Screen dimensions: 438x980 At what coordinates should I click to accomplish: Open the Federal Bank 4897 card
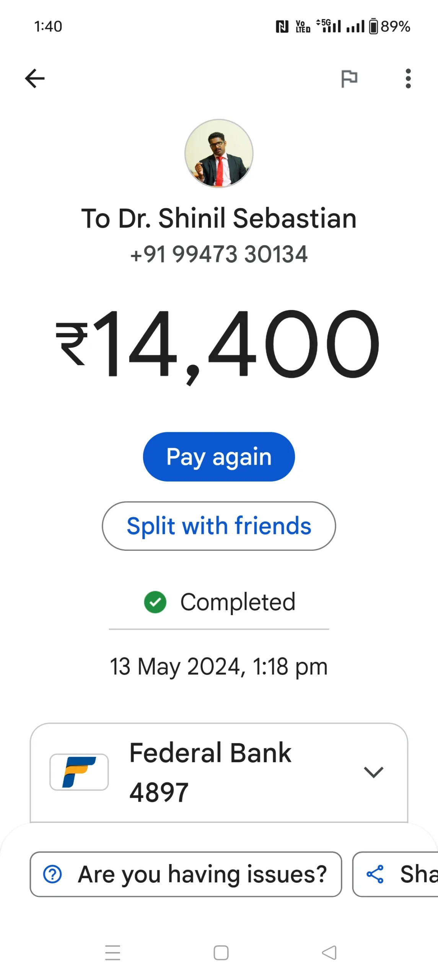click(x=219, y=772)
